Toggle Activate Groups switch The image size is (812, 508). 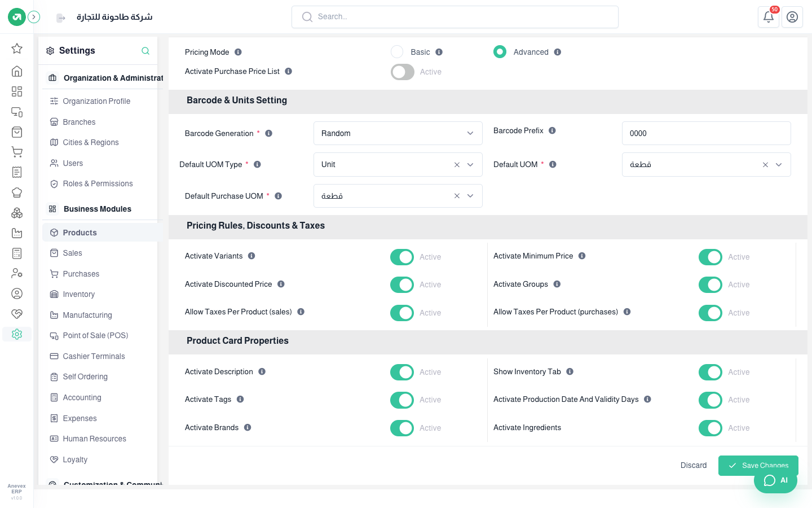[710, 284]
